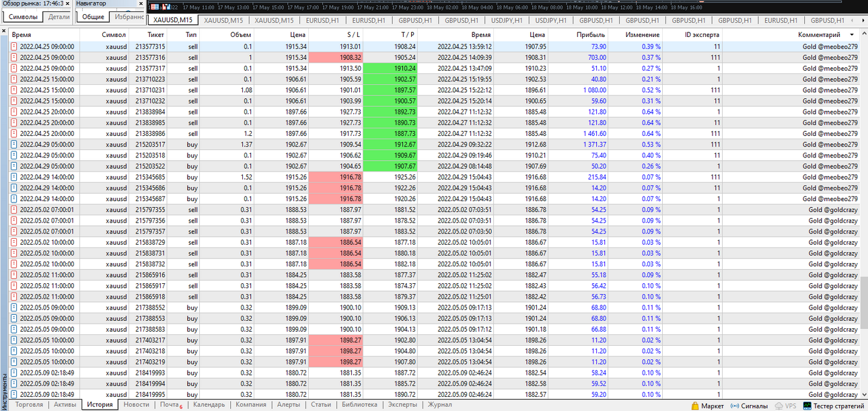Open the Новости tab
Viewport: 868px width, 411px height.
click(x=137, y=405)
